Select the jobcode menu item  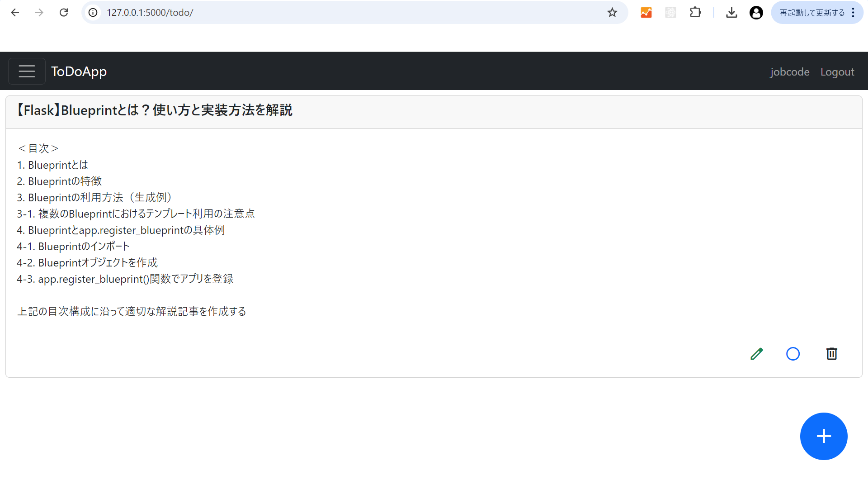pos(789,71)
